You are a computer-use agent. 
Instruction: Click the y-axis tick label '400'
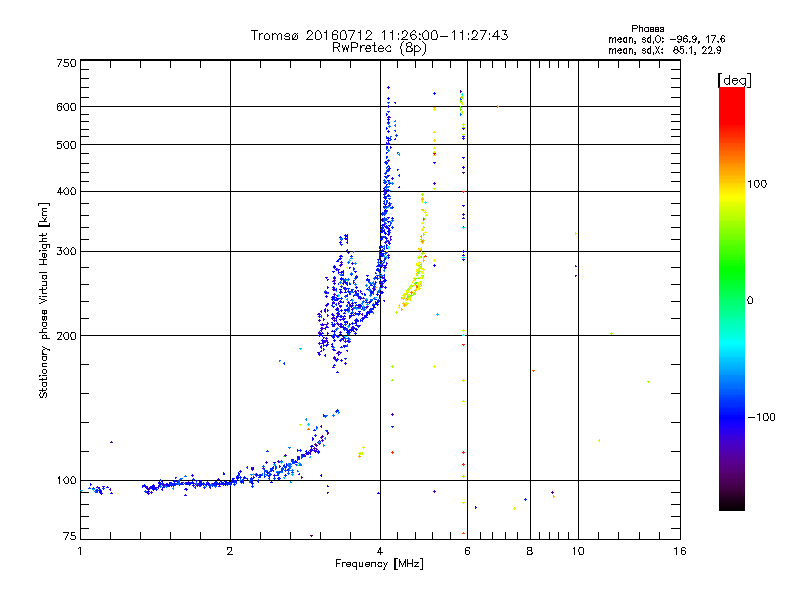pos(67,191)
